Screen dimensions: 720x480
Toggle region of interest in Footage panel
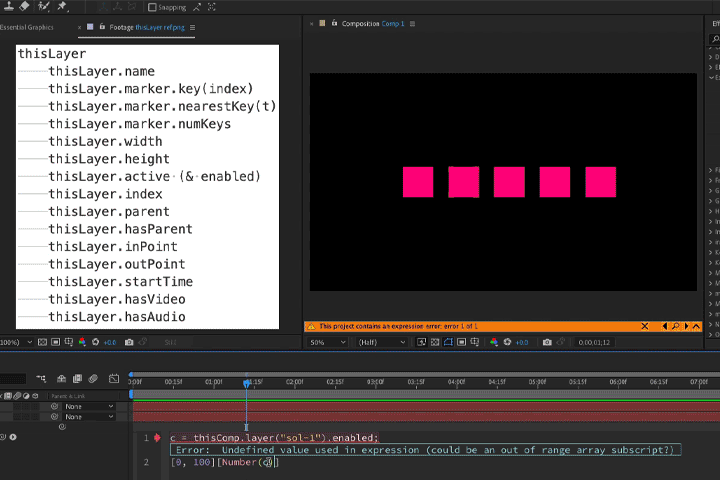click(56, 342)
